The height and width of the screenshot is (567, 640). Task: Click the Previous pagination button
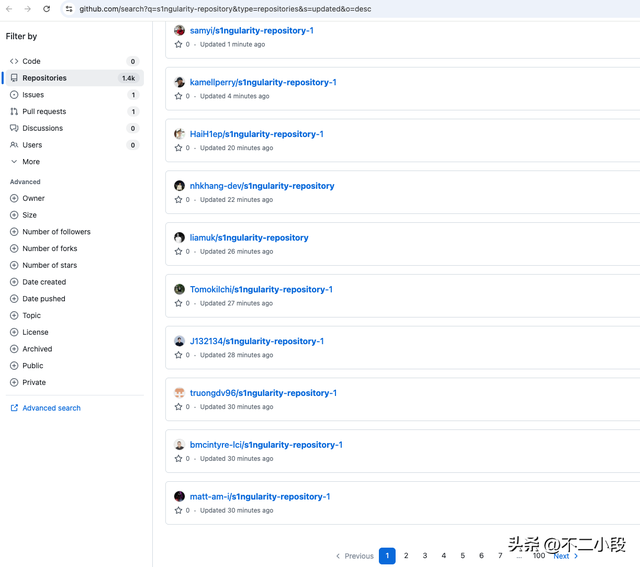point(355,556)
